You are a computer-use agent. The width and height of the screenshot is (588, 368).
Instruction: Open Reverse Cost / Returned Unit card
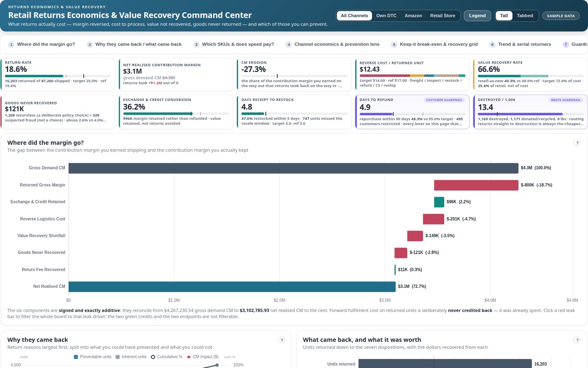pyautogui.click(x=412, y=74)
